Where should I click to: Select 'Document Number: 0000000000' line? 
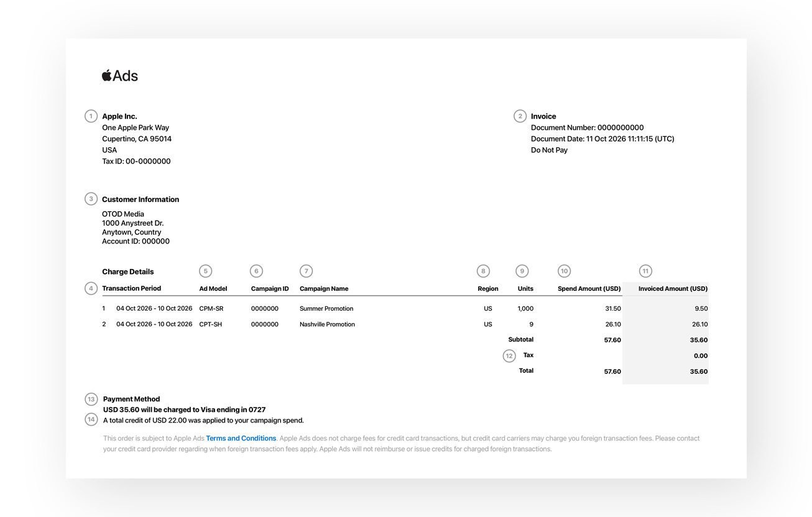pyautogui.click(x=588, y=127)
